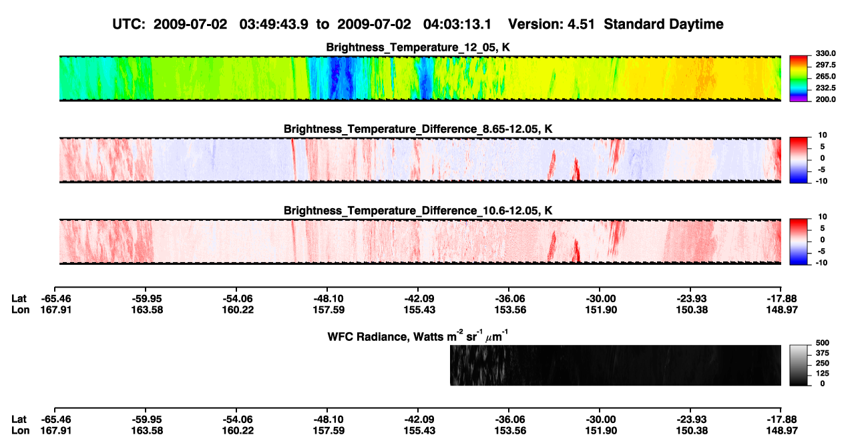Click the 'Lon' label on the bottom axis
The image size is (868, 445).
(x=20, y=430)
